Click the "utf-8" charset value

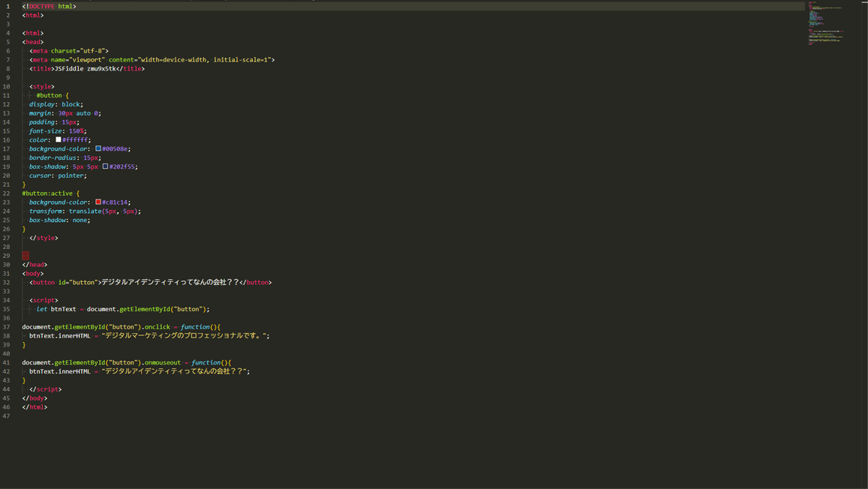[x=92, y=51]
